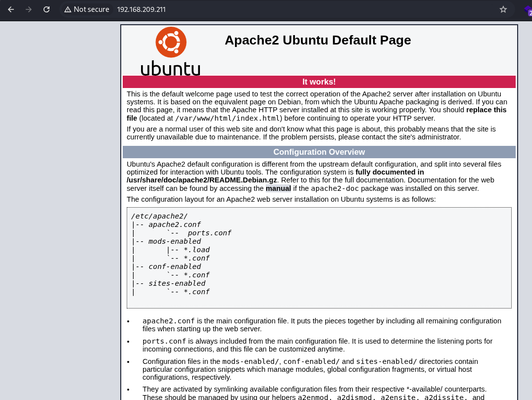This screenshot has width=532, height=400.
Task: Select conf-enabled in the configuration tree diagram
Action: 174,267
